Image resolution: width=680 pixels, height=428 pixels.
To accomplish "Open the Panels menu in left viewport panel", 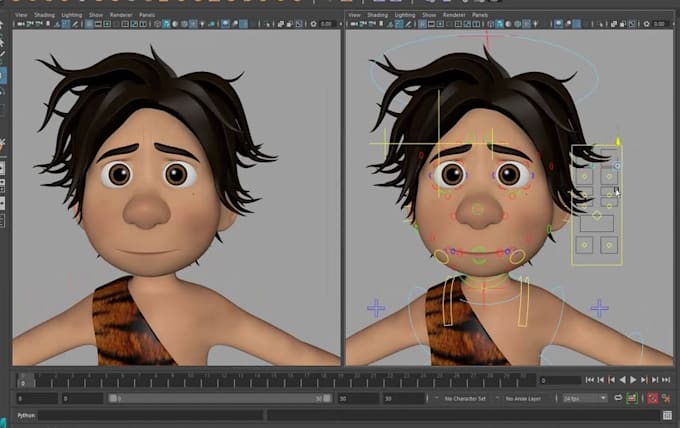I will point(147,15).
